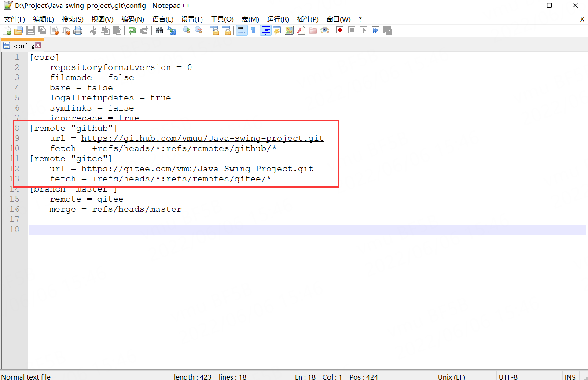Click the Cut scissors icon
588x380 pixels.
(x=93, y=30)
